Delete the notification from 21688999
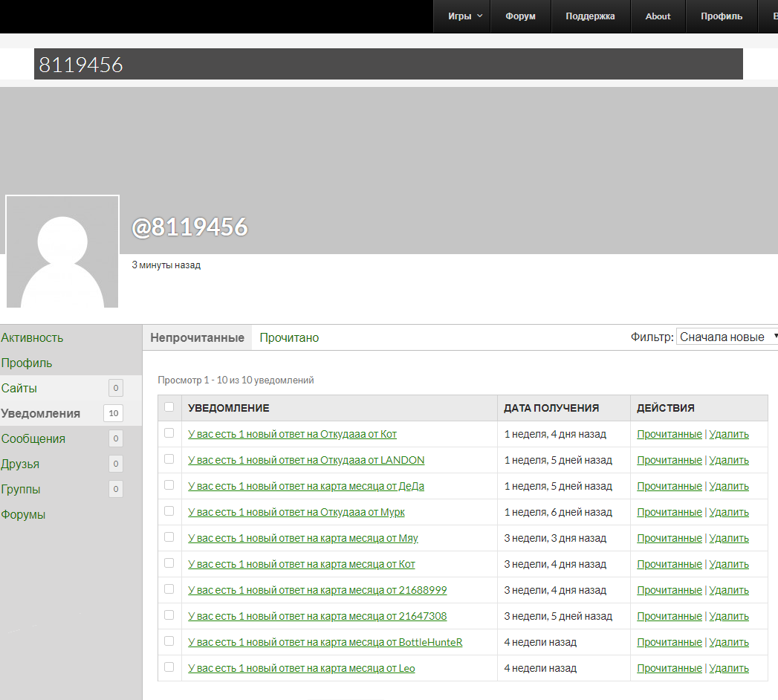 (729, 590)
